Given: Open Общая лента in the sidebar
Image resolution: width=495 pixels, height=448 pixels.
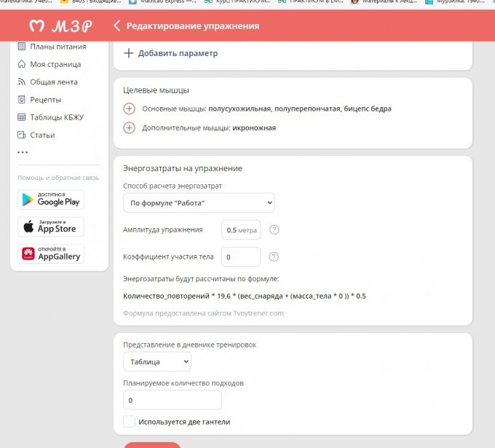Looking at the screenshot, I should click(54, 82).
